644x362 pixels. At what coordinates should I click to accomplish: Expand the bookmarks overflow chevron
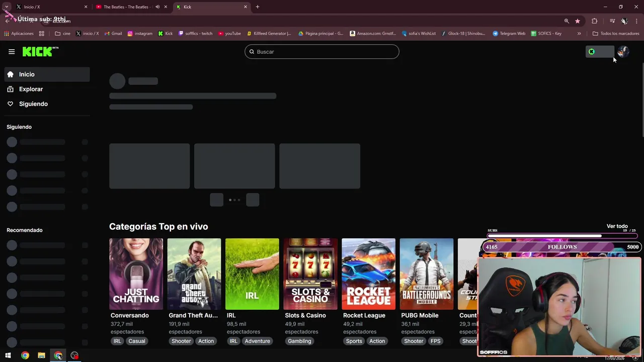(x=579, y=34)
